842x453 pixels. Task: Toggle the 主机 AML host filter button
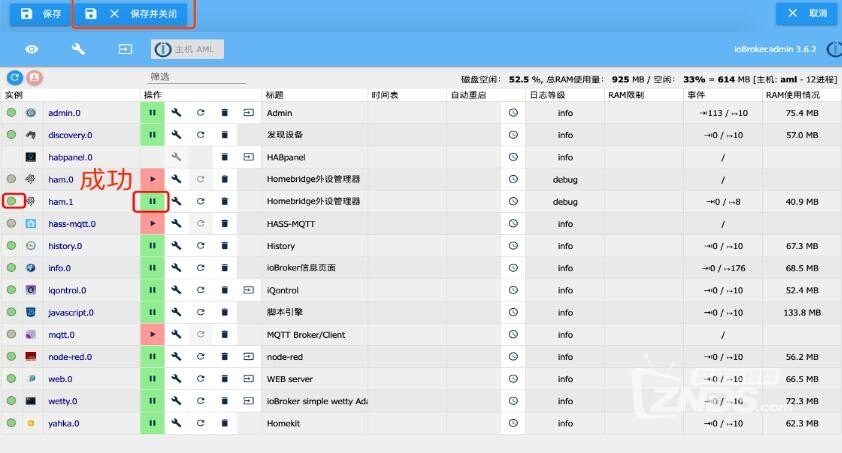pyautogui.click(x=187, y=49)
